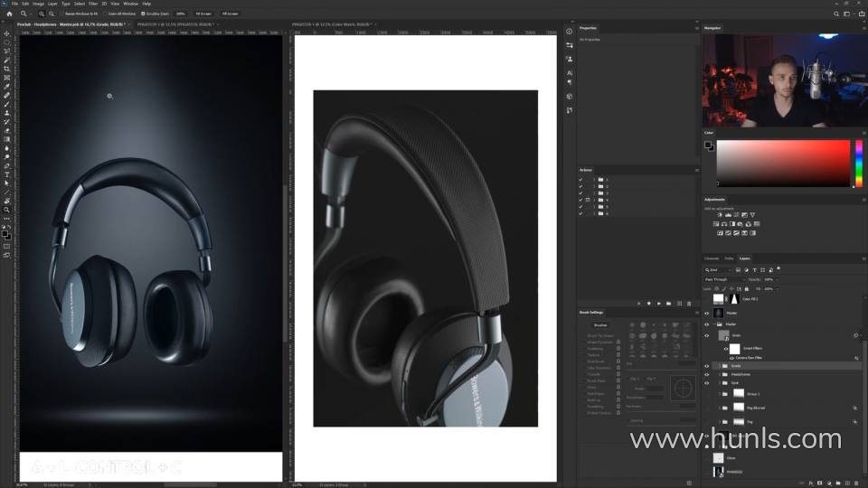Select the Eyedropper tool
Viewport: 868px width, 488px height.
click(x=6, y=87)
